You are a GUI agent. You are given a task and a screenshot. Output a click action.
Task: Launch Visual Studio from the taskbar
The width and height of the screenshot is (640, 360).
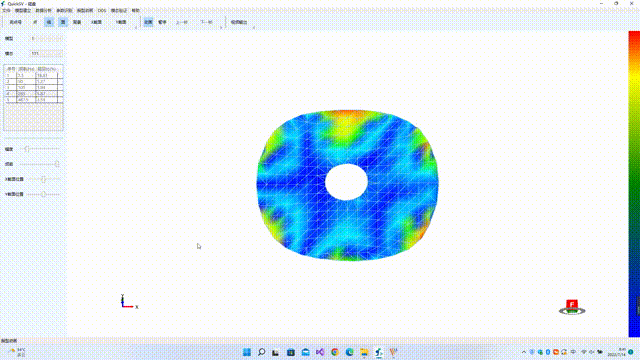(320, 352)
